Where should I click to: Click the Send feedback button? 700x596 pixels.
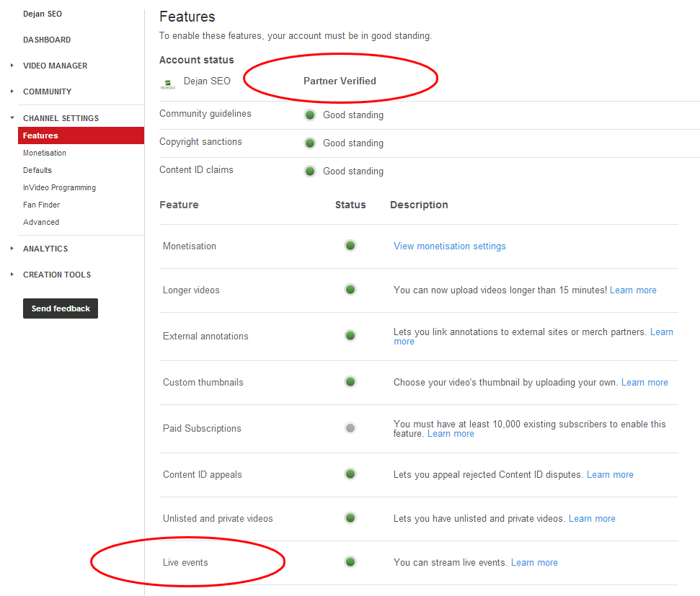point(61,308)
